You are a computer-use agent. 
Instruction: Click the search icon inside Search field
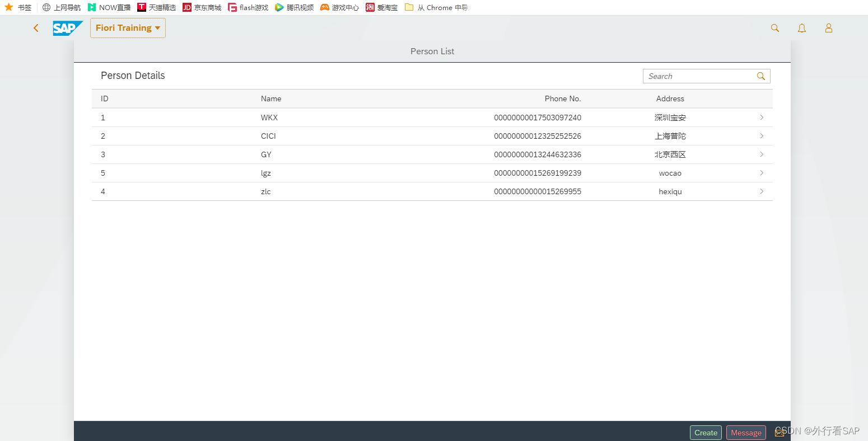pyautogui.click(x=761, y=76)
